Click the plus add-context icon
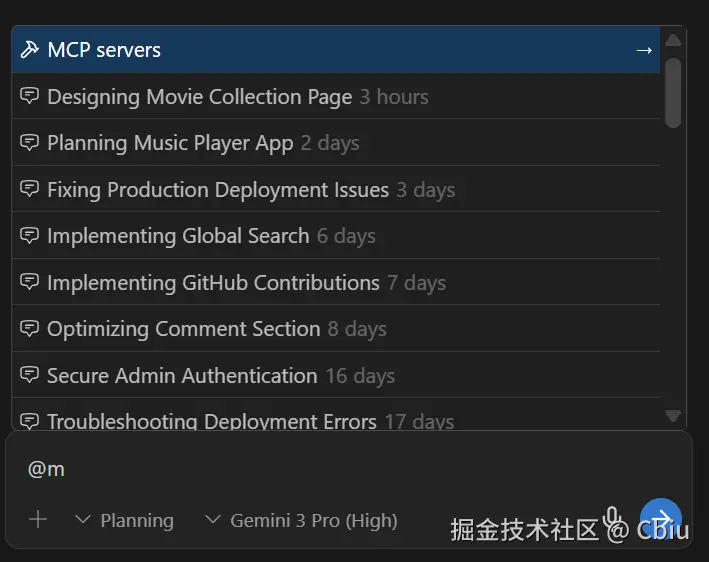 point(38,520)
